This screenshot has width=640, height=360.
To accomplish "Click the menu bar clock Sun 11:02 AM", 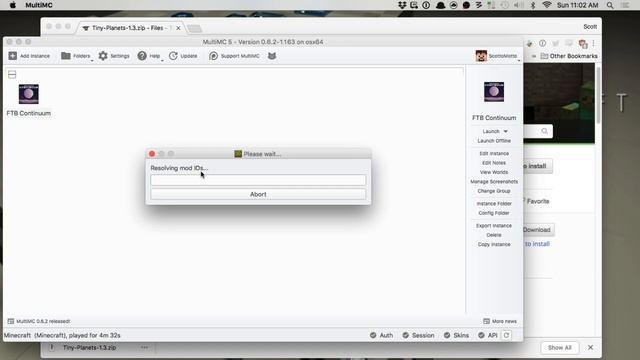I will pyautogui.click(x=578, y=5).
